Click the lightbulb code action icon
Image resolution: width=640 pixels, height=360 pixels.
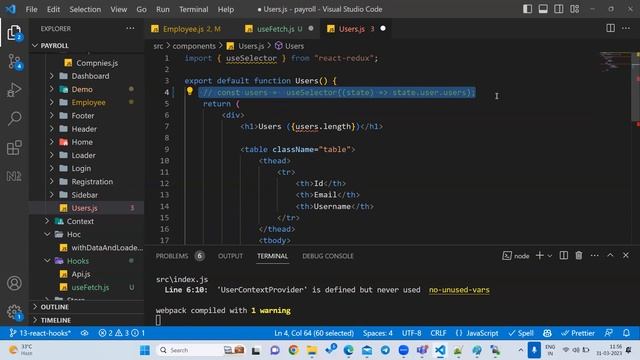189,91
